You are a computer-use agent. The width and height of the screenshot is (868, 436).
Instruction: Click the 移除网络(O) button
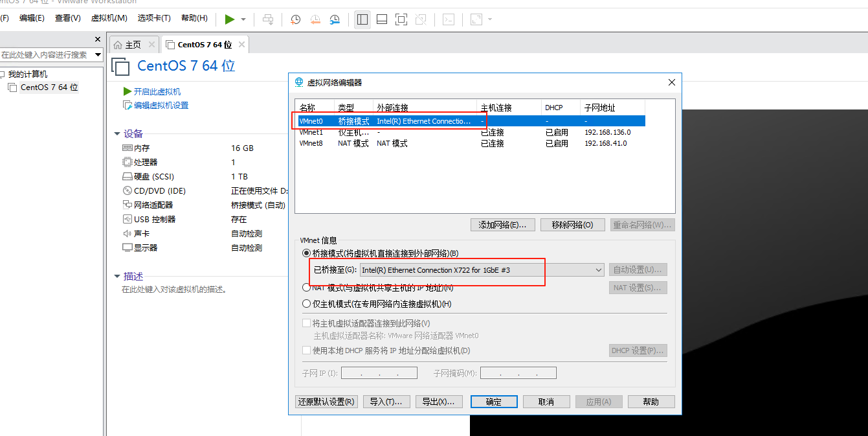pos(572,225)
